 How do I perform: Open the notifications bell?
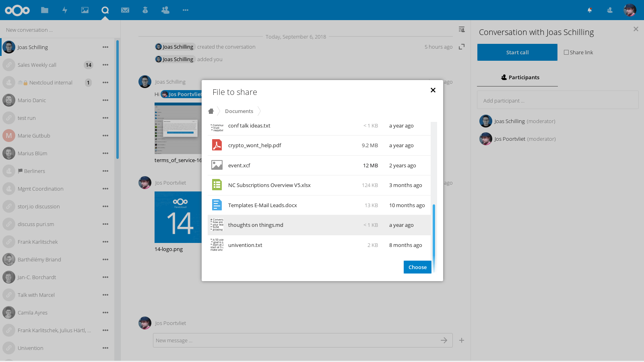(x=589, y=10)
